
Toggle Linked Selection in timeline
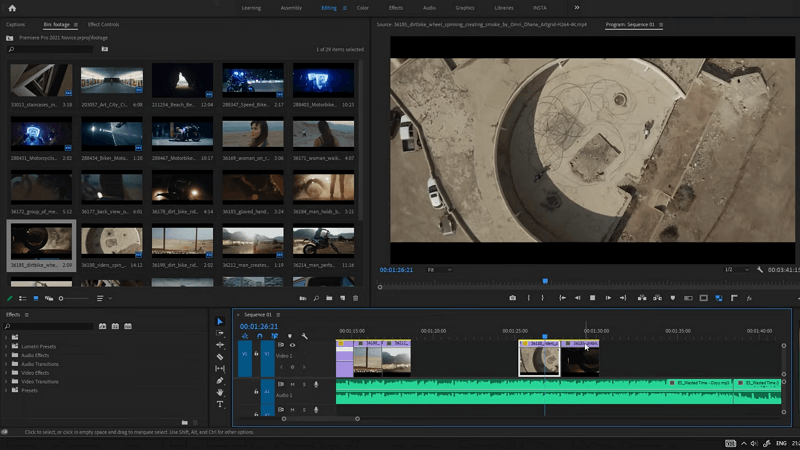(274, 336)
